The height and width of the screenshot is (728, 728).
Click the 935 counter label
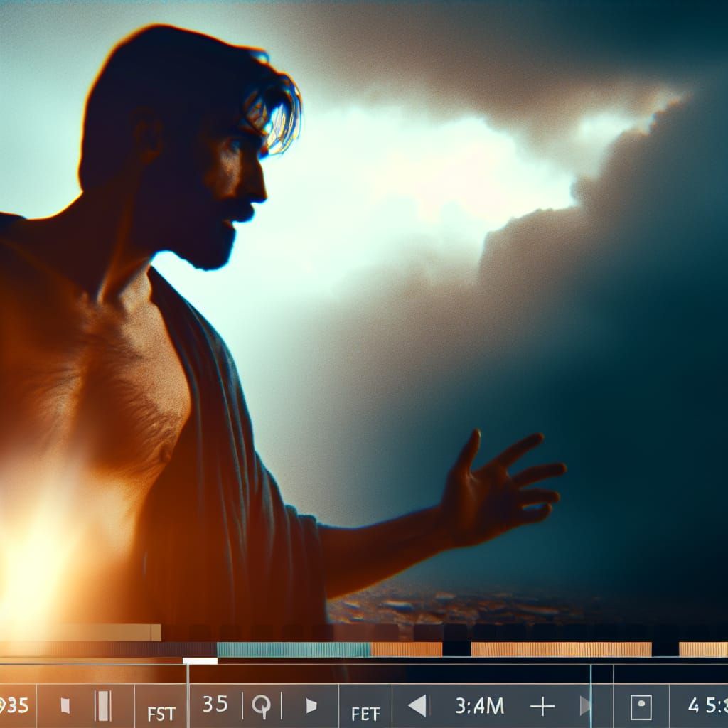pos(14,705)
